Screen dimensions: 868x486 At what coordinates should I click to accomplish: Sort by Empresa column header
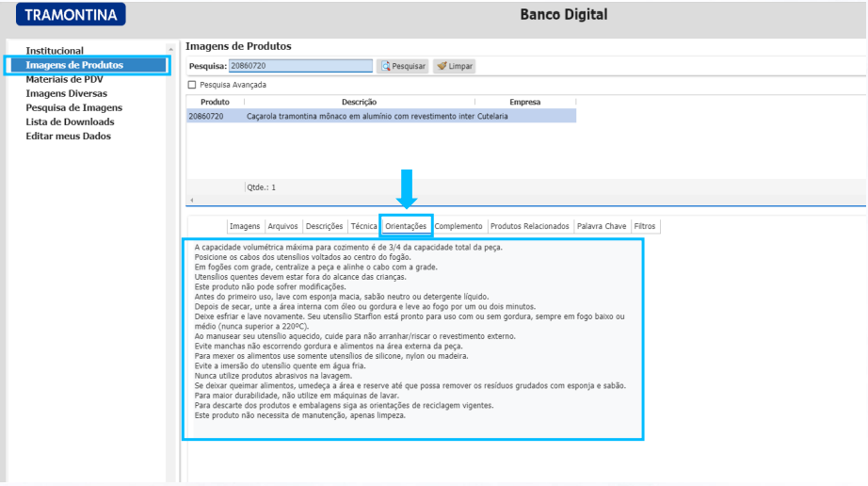[x=524, y=102]
